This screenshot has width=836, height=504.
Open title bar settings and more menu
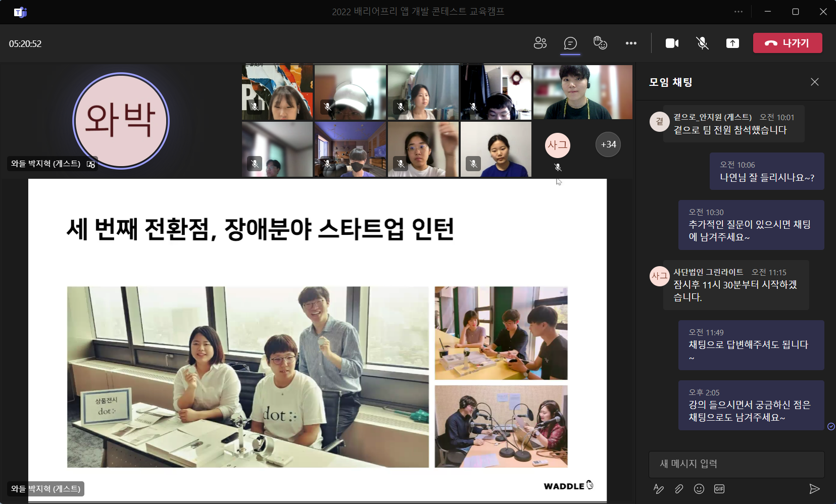pos(739,12)
